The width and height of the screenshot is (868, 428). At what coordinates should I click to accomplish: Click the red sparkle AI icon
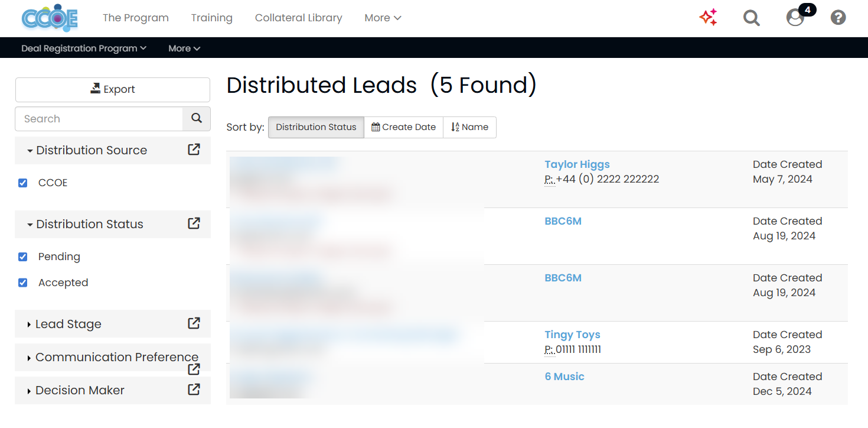point(708,18)
